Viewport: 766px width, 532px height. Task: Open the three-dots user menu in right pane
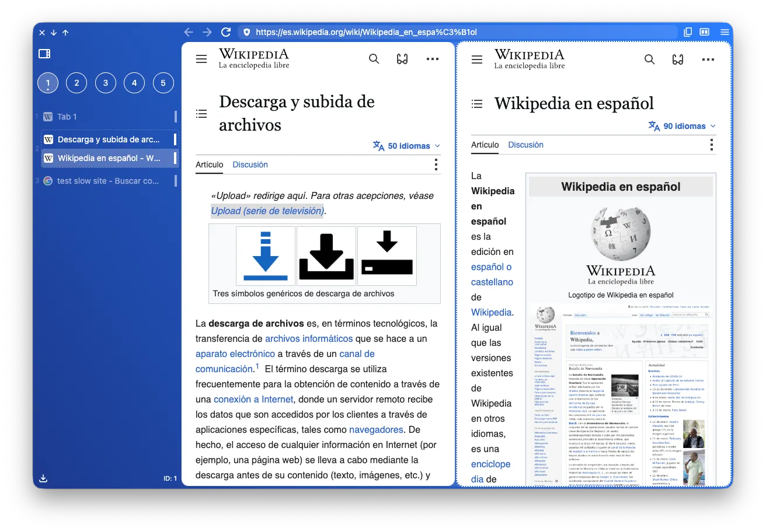(708, 59)
